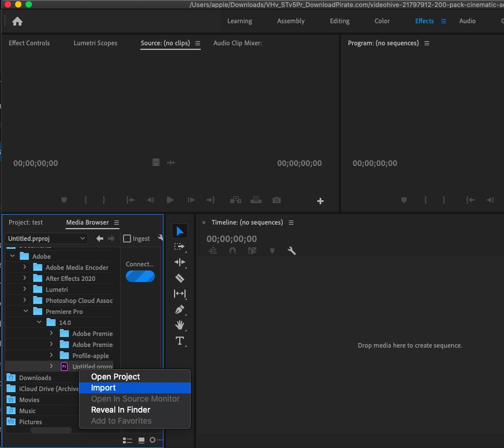Screen dimensions: 504x448
Task: Go to the Home screen icon
Action: tap(17, 21)
